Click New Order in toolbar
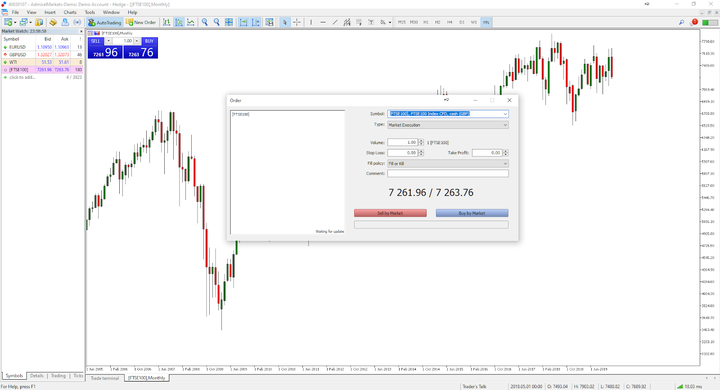The width and height of the screenshot is (720, 390). 141,22
